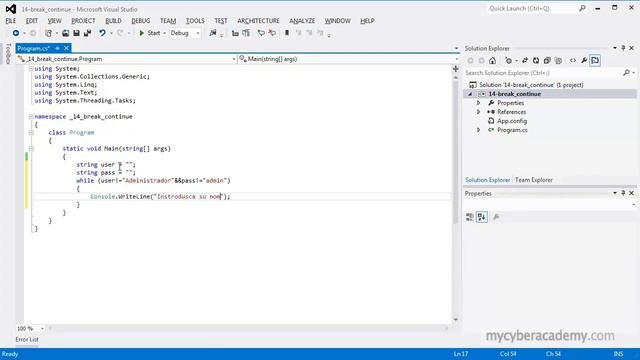Open the Error List panel
640x360 pixels.
point(27,340)
